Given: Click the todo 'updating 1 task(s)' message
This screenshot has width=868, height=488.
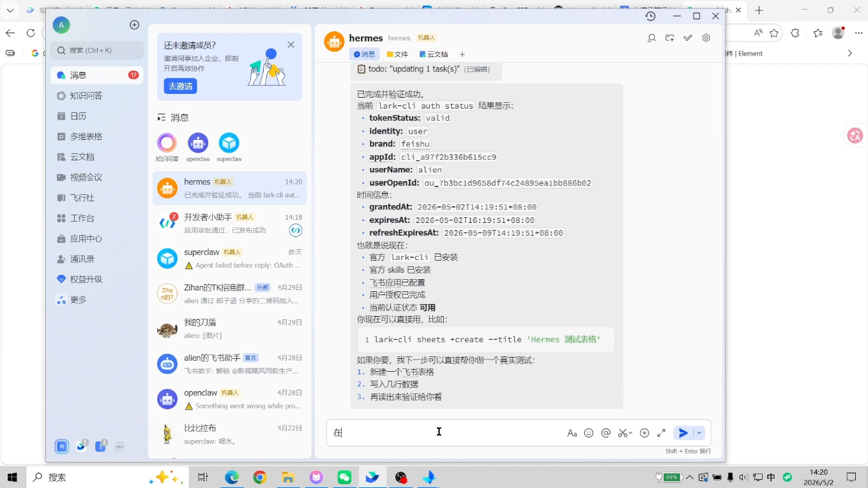Looking at the screenshot, I should pyautogui.click(x=426, y=70).
